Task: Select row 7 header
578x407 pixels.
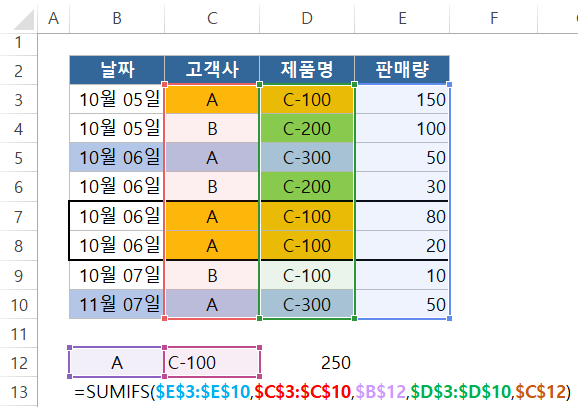Action: point(18,216)
